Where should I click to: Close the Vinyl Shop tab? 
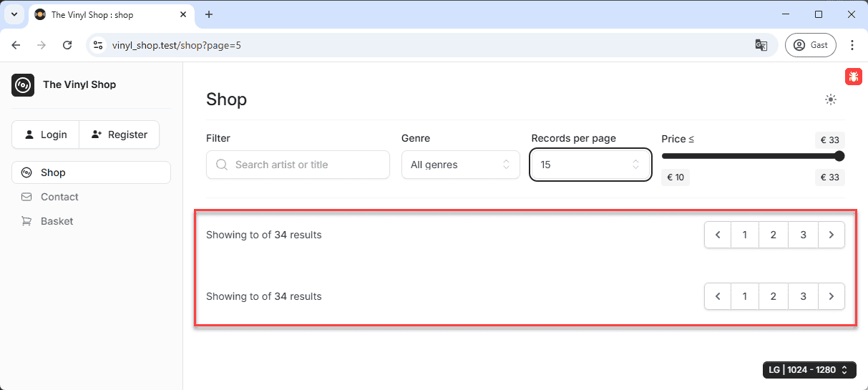pyautogui.click(x=184, y=14)
